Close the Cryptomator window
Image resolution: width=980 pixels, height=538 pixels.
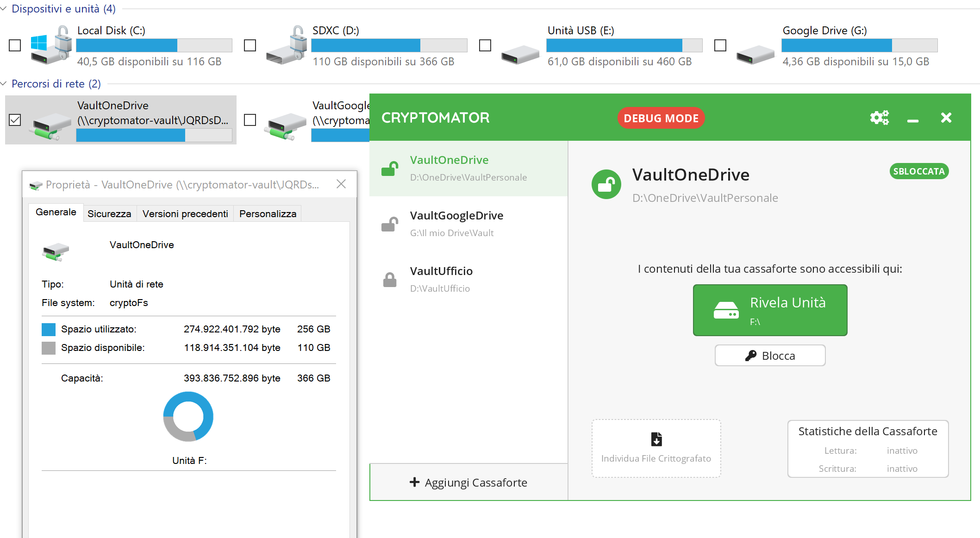(946, 118)
